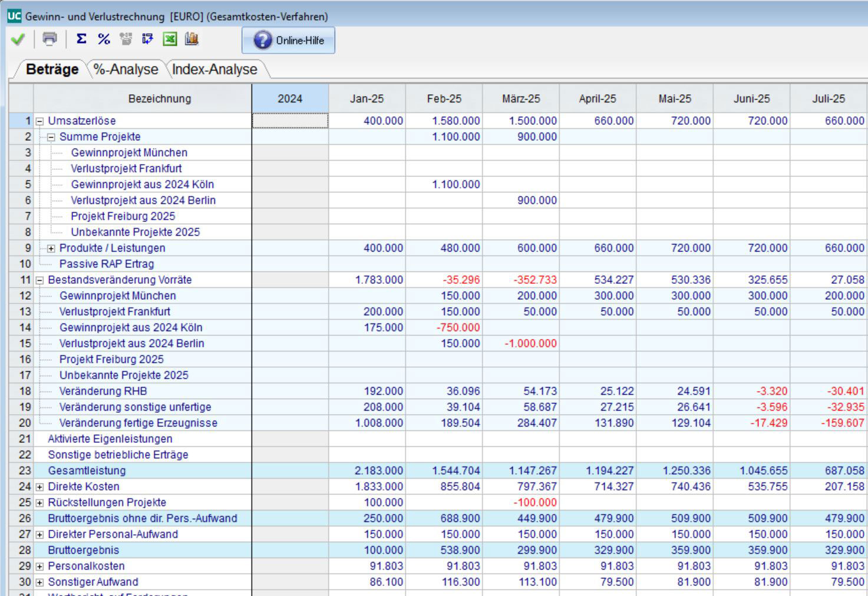
Task: Click the greyed-out hierarchy toolbar icon
Action: point(126,39)
